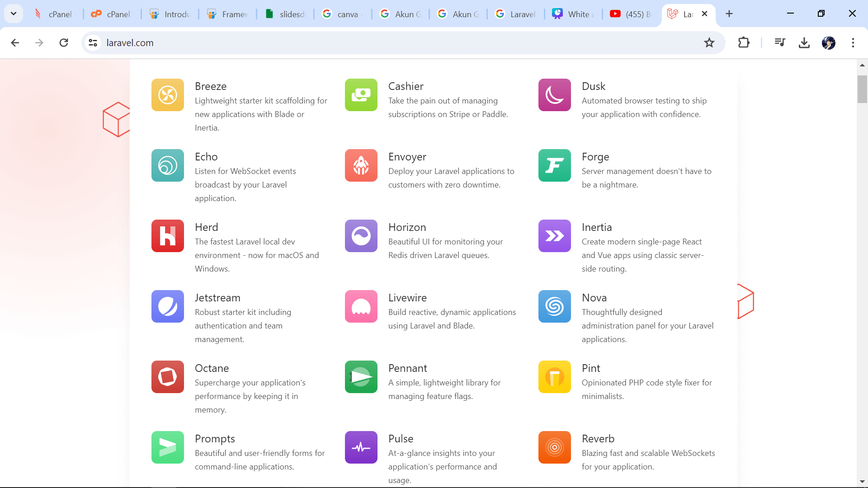Click the Breeze windmill icon
This screenshot has height=488, width=868.
click(168, 95)
